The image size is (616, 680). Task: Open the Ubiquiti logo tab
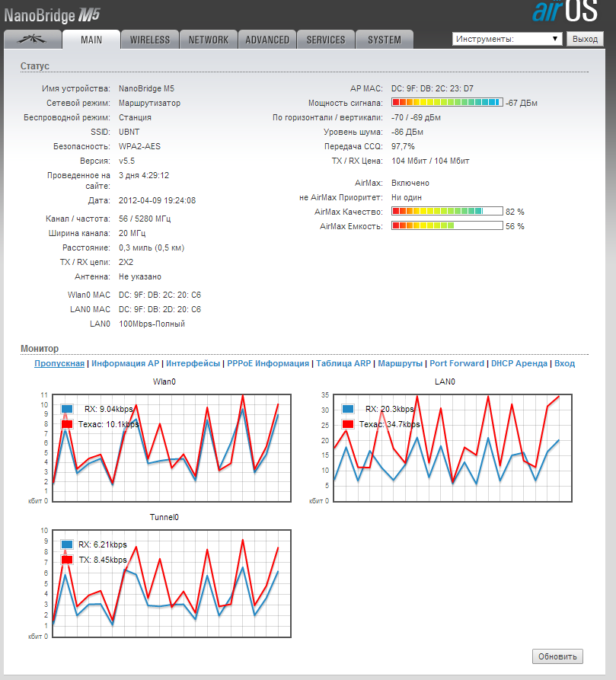click(x=31, y=40)
